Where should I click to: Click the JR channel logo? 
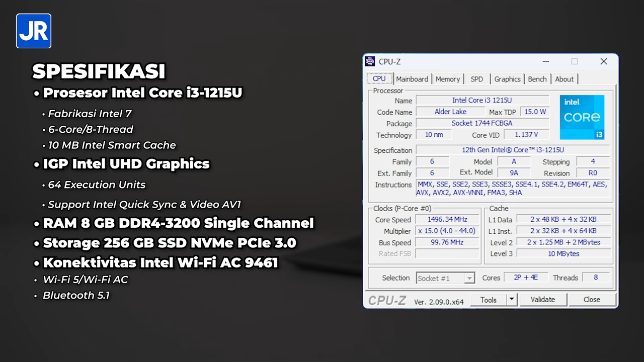pos(34,31)
